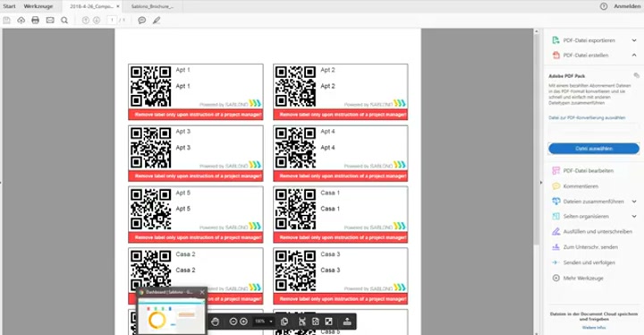The height and width of the screenshot is (335, 644).
Task: Click the page display copy icon in floating toolbar
Action: pos(284,322)
